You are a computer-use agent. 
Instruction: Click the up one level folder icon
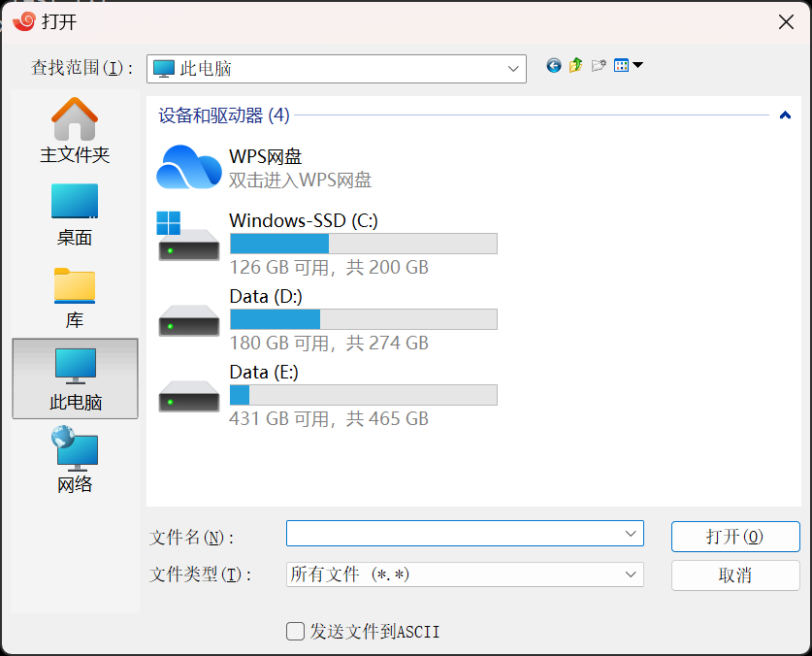pos(576,66)
